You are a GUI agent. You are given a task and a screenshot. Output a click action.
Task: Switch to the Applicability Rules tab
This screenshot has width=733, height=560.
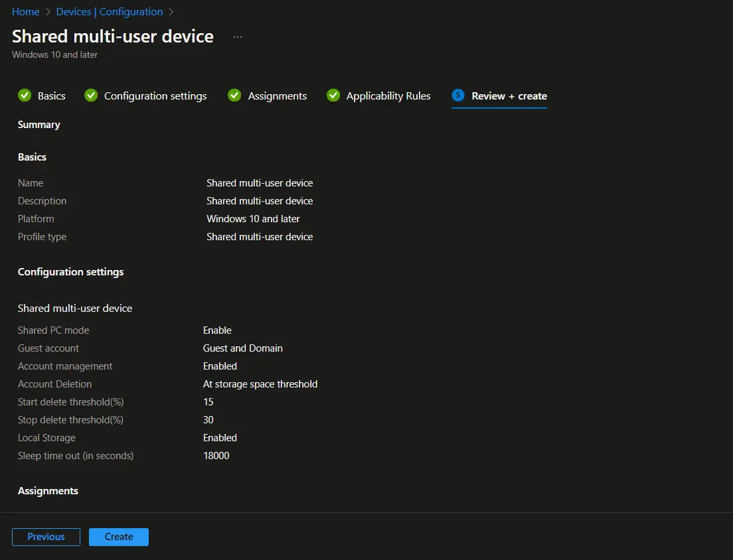click(388, 96)
